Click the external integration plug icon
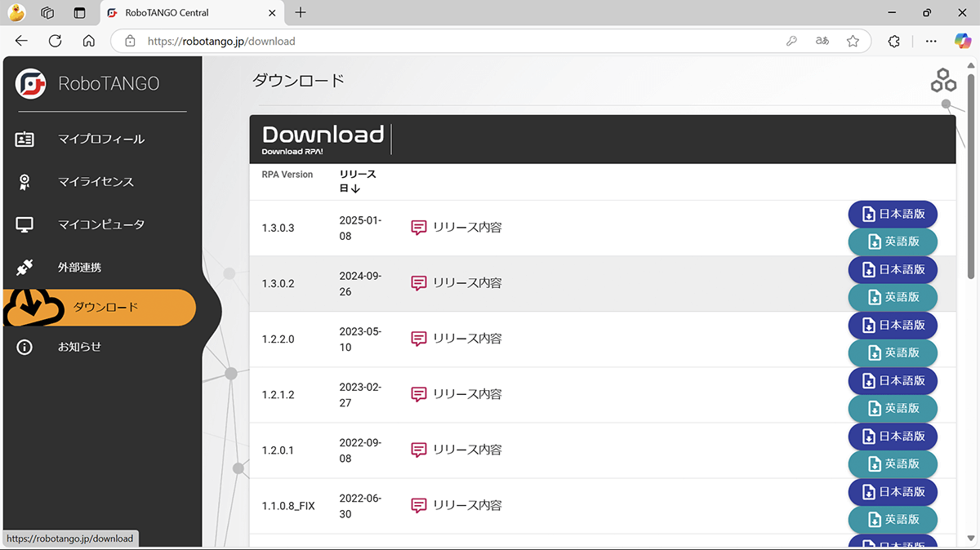The image size is (980, 550). [x=24, y=267]
